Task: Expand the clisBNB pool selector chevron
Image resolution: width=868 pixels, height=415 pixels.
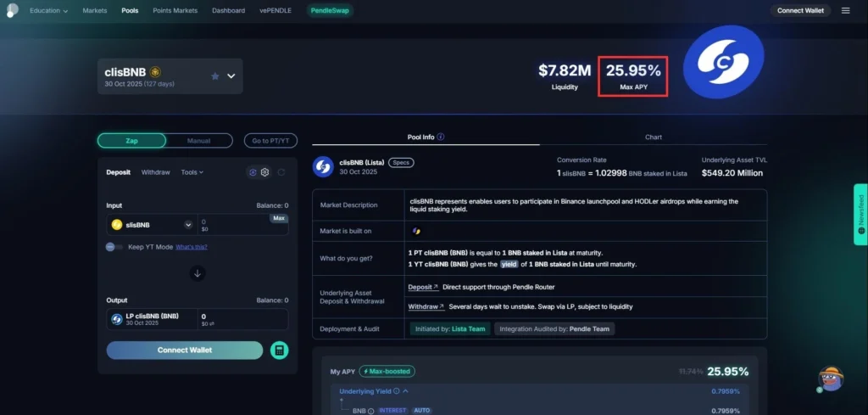Action: click(x=231, y=76)
